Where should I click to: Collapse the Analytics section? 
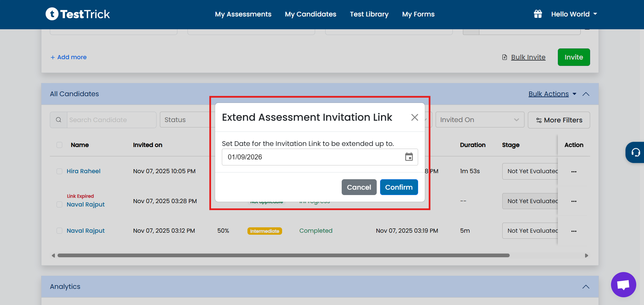point(586,287)
